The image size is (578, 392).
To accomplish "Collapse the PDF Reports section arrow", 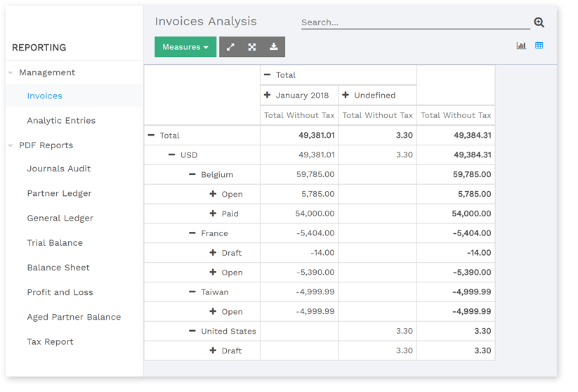I will tap(11, 146).
